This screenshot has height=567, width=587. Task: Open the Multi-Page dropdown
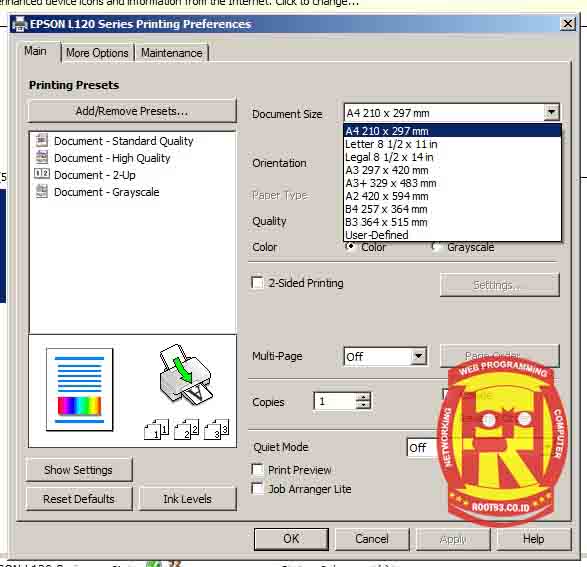(x=419, y=356)
